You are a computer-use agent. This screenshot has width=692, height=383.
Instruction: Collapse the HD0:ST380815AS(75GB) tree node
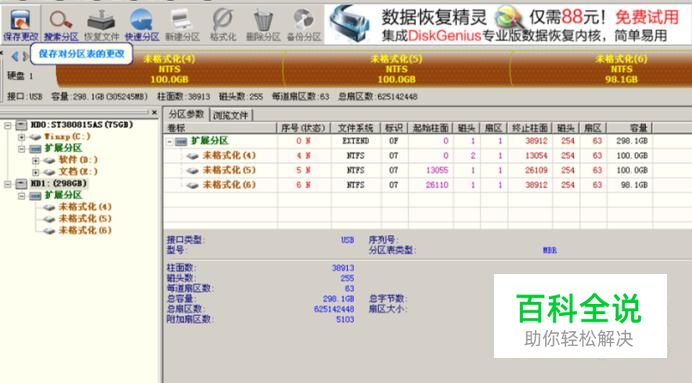click(8, 125)
